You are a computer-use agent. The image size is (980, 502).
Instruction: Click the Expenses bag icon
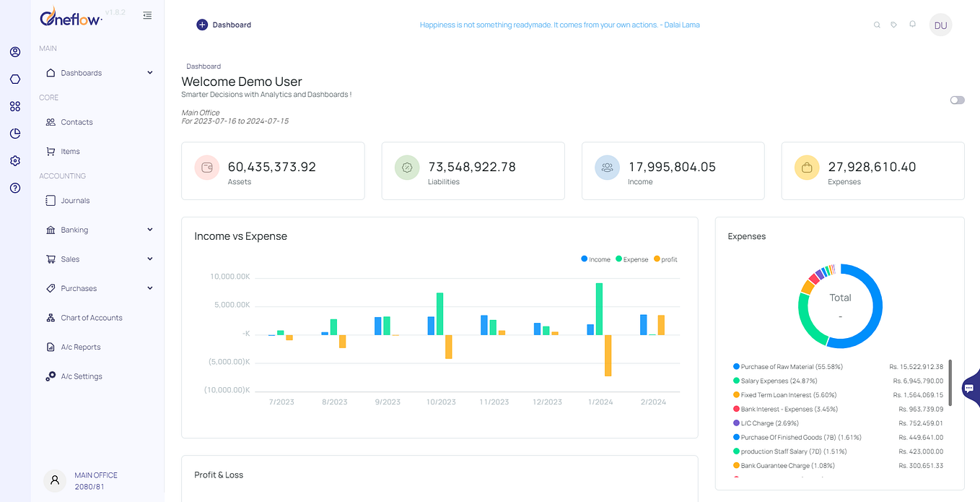pyautogui.click(x=807, y=168)
